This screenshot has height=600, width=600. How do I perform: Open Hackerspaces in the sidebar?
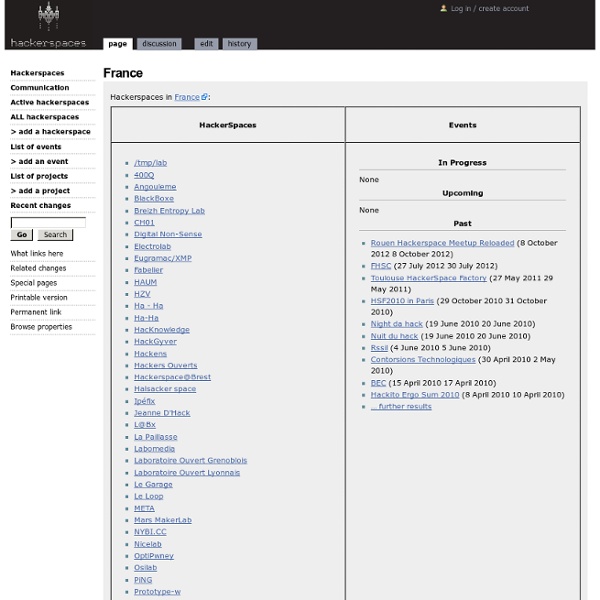[x=38, y=73]
